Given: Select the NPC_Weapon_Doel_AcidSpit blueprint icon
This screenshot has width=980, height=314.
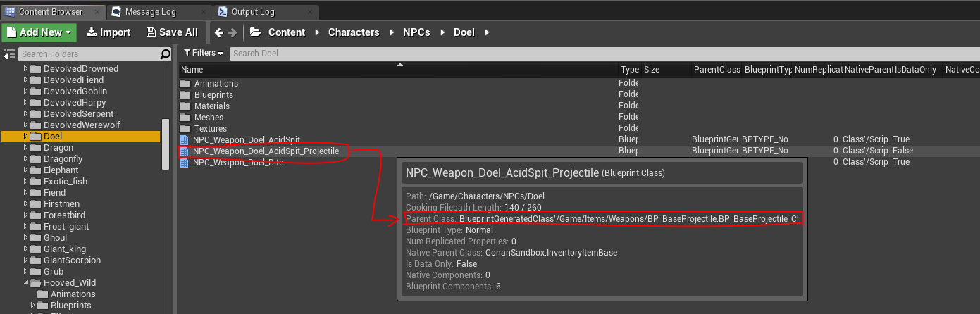Looking at the screenshot, I should (185, 140).
